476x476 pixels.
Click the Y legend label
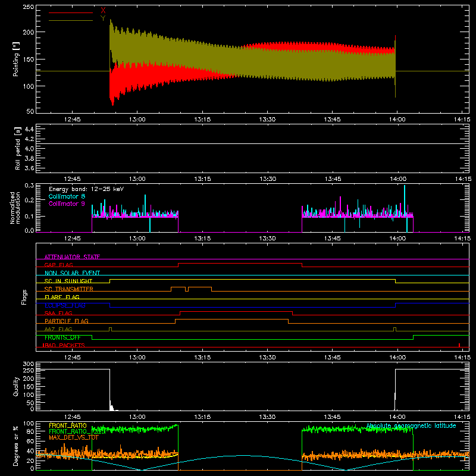(x=103, y=18)
